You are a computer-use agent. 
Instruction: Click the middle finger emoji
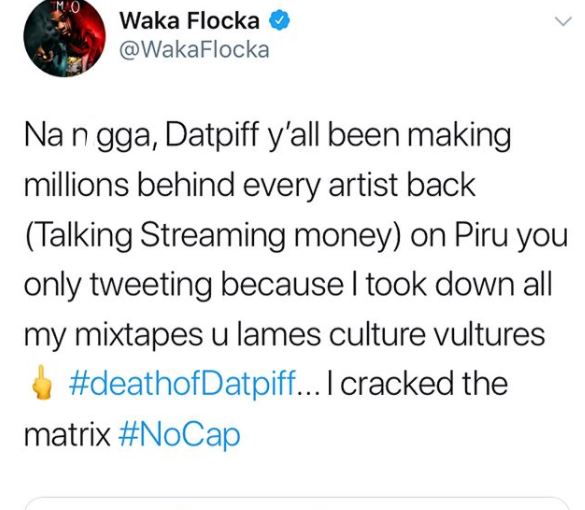(x=41, y=382)
